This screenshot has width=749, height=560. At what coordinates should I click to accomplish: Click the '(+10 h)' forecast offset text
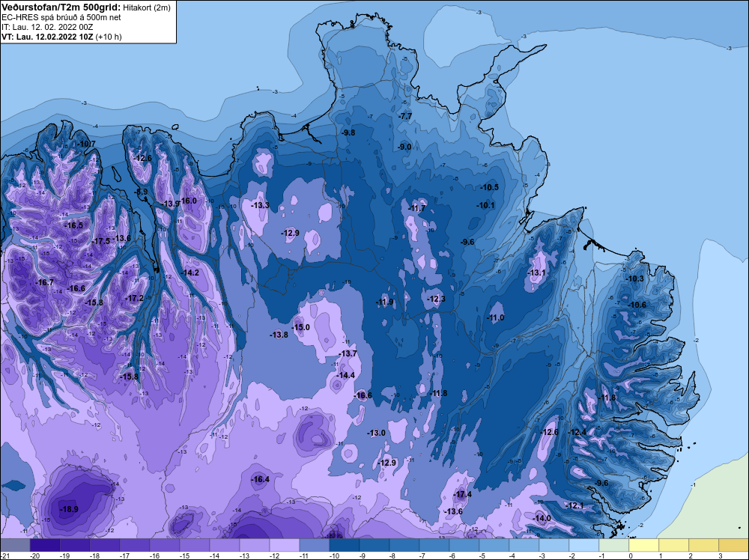click(x=109, y=37)
